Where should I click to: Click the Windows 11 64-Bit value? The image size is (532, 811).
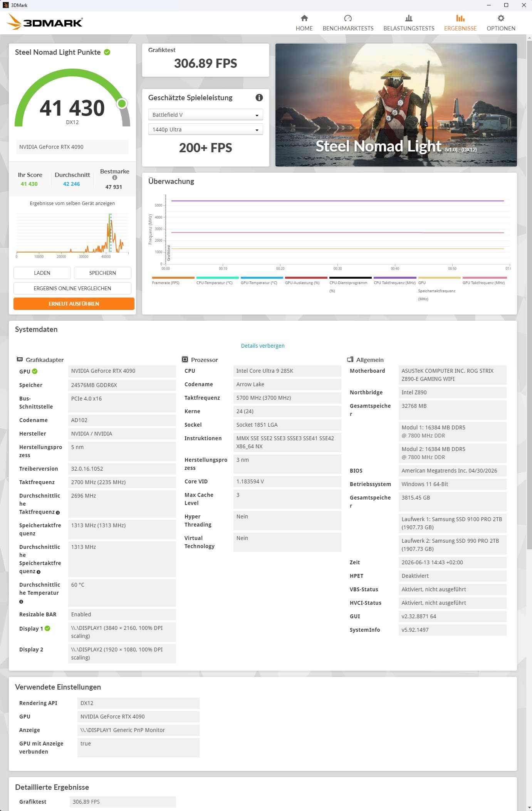coord(453,484)
